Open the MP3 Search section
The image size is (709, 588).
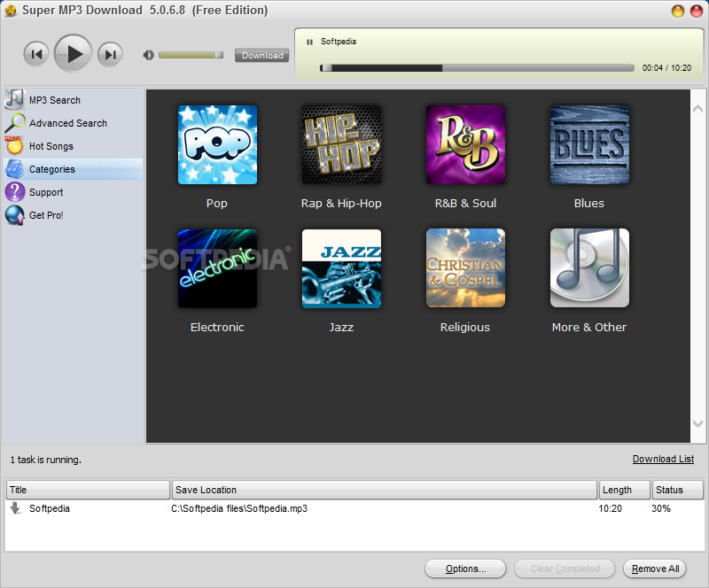point(55,100)
